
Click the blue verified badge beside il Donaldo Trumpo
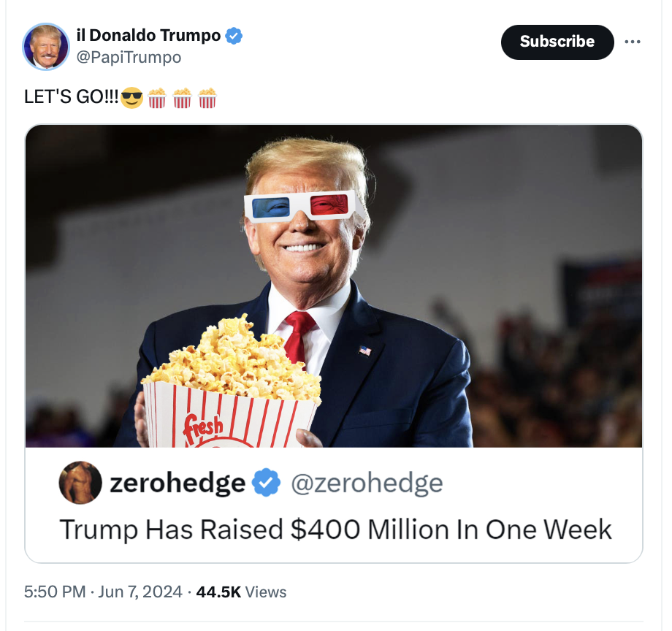tap(234, 36)
